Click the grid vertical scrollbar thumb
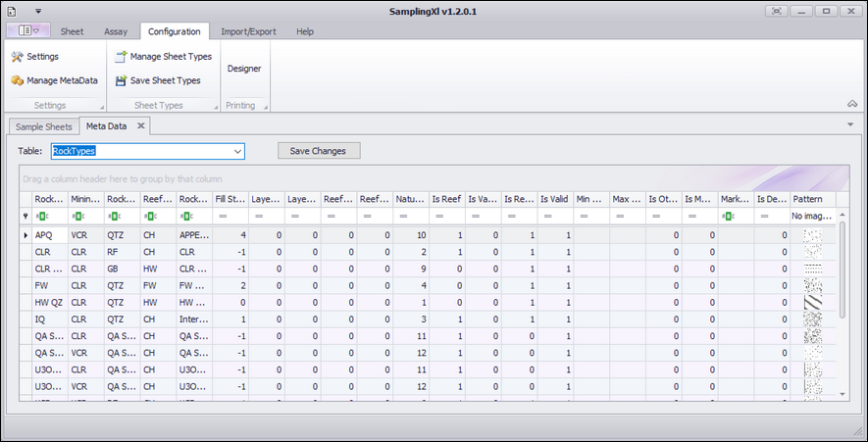The image size is (868, 442). pyautogui.click(x=842, y=270)
